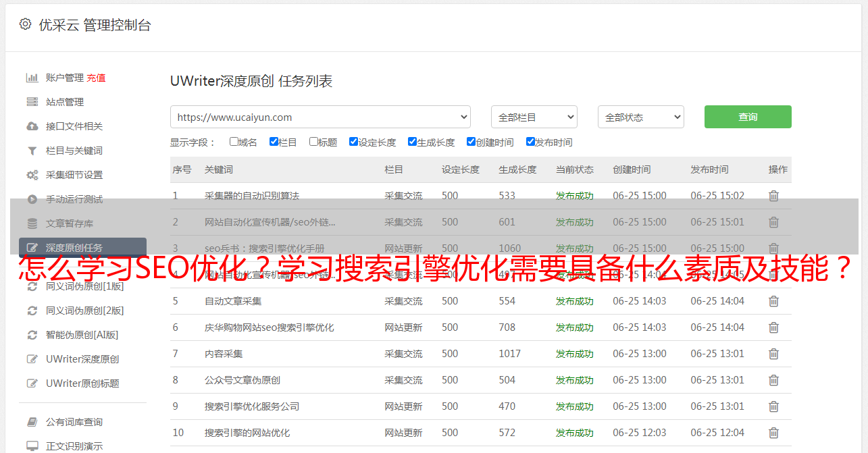868x453 pixels.
Task: Click the funnel icon for 栏目与关键词
Action: 32,151
